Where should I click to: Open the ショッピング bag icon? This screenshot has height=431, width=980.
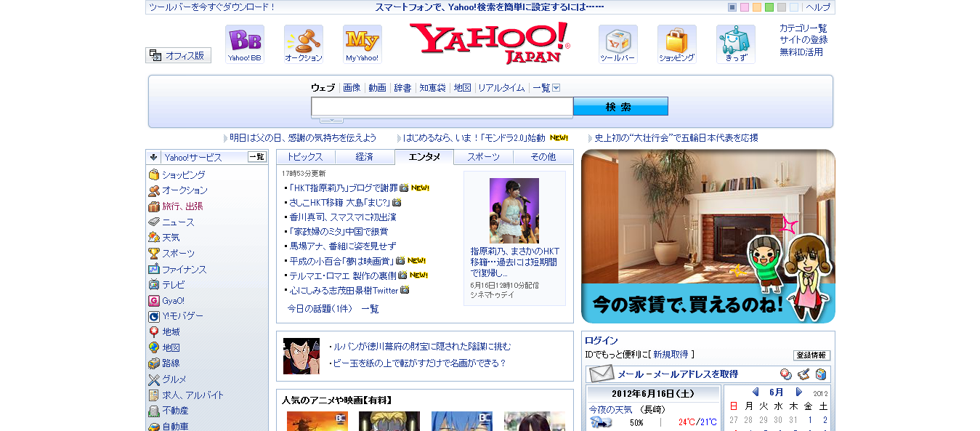[677, 44]
